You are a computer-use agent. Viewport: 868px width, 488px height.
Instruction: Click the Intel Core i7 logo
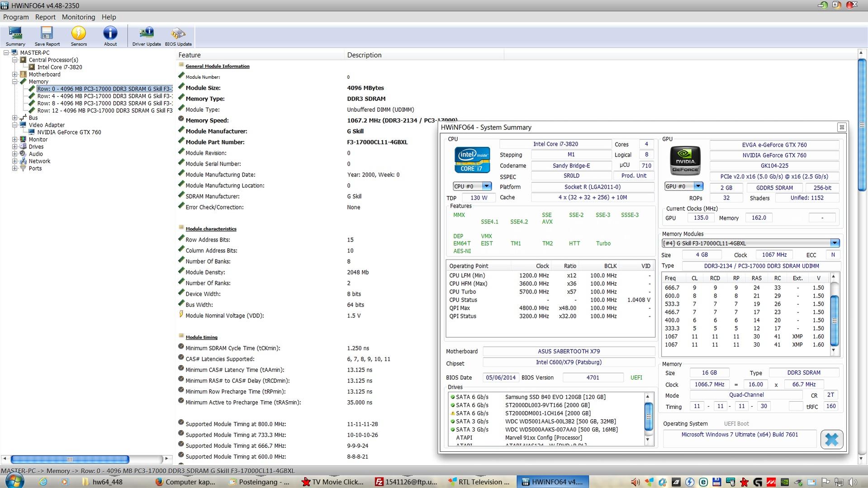(472, 160)
